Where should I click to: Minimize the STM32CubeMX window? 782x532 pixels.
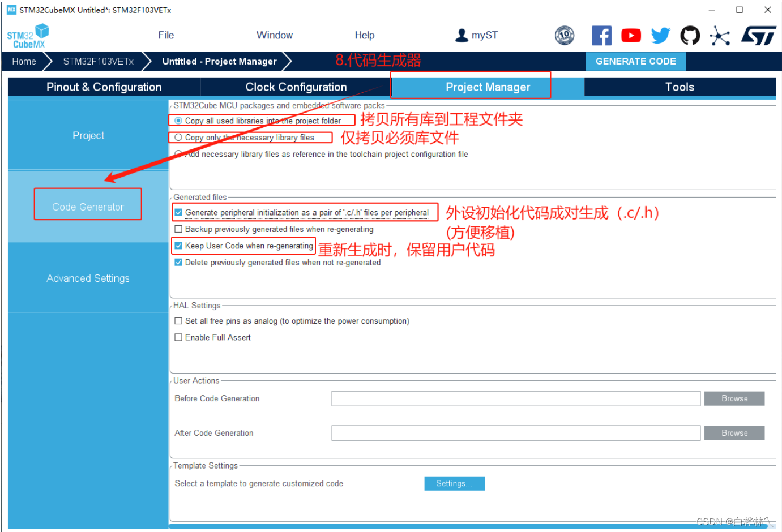(x=712, y=10)
